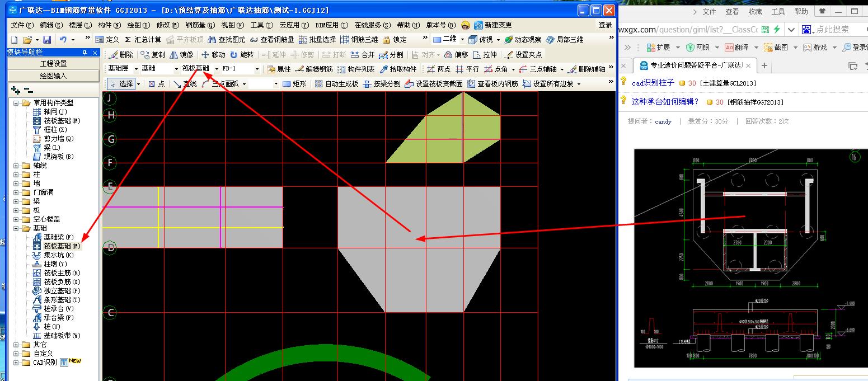Open 'cad识别柱子' question link in browser

coord(653,83)
